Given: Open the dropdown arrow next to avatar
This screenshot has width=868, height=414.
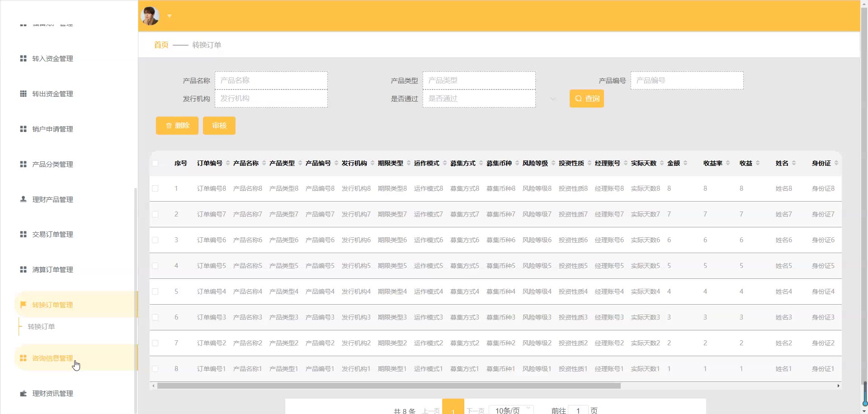Looking at the screenshot, I should pyautogui.click(x=170, y=16).
